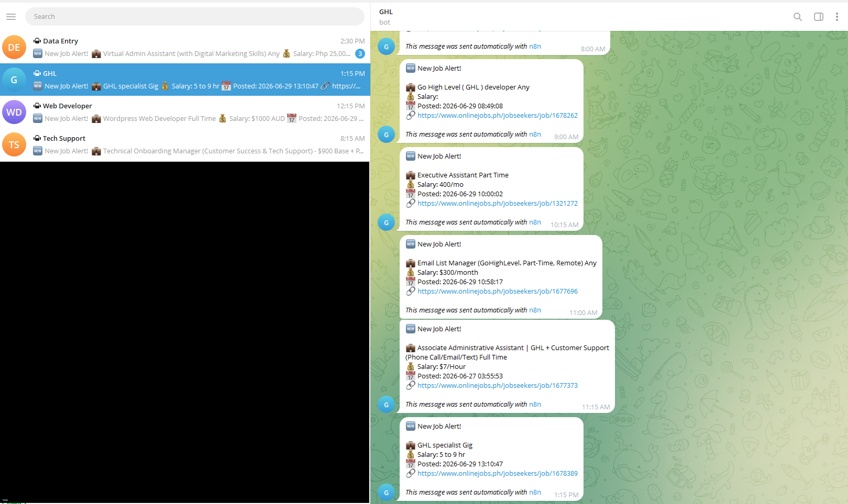Image resolution: width=848 pixels, height=504 pixels.
Task: Toggle the right sidebar panel
Action: point(818,17)
